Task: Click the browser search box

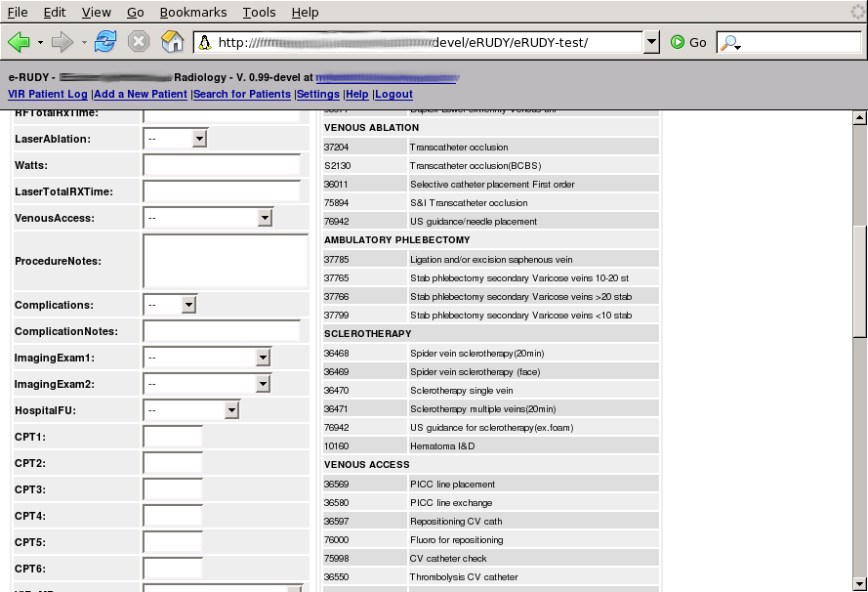Action: (x=789, y=43)
